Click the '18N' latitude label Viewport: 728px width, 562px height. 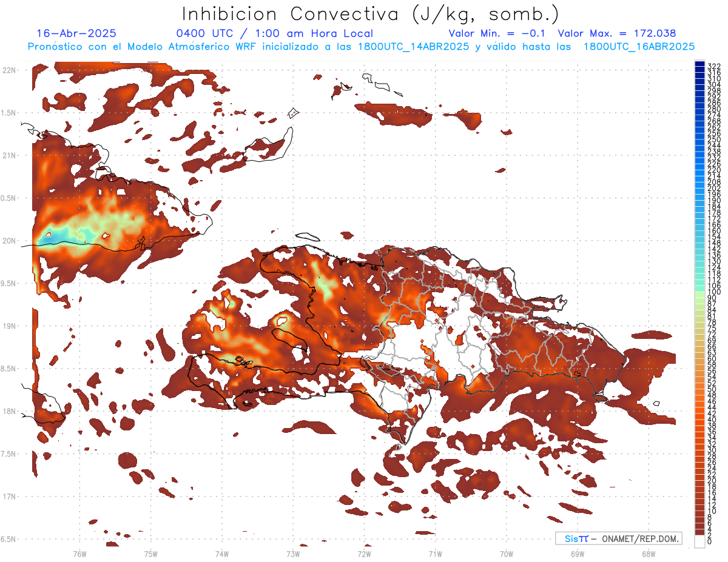(x=10, y=411)
